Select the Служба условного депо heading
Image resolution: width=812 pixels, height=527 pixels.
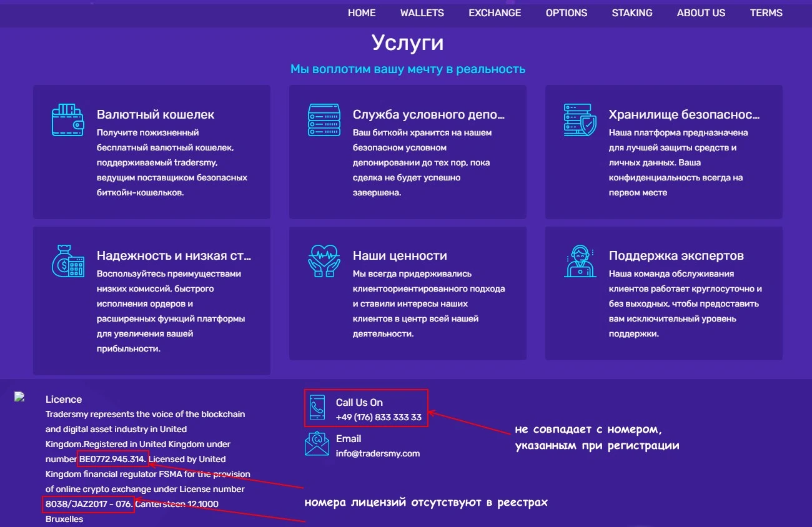428,114
